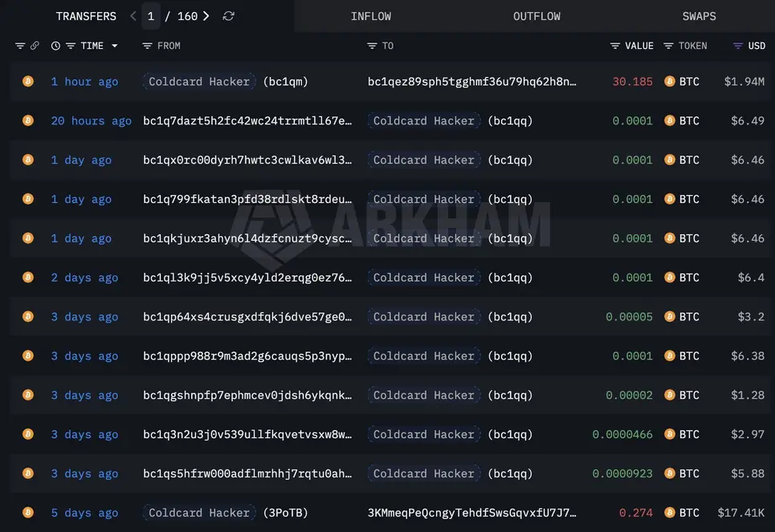Click BTC token icon in 0.00002 row
This screenshot has height=532, width=775.
pyautogui.click(x=670, y=395)
